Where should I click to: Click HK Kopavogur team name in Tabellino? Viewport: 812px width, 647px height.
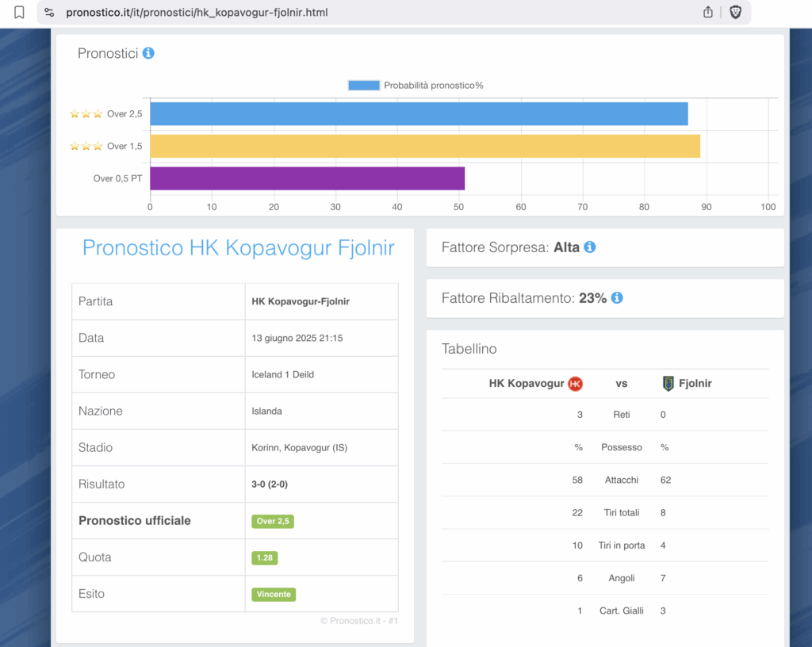[x=527, y=384]
